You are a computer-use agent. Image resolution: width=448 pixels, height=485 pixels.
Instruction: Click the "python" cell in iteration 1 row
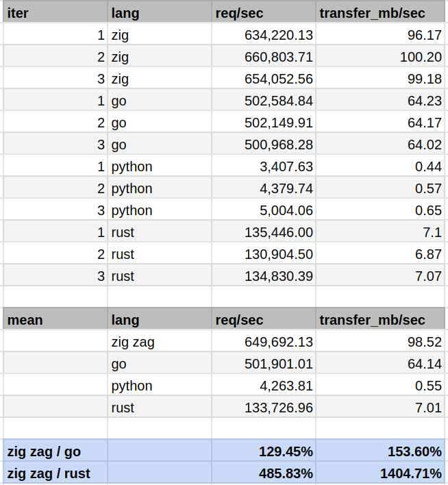click(159, 166)
